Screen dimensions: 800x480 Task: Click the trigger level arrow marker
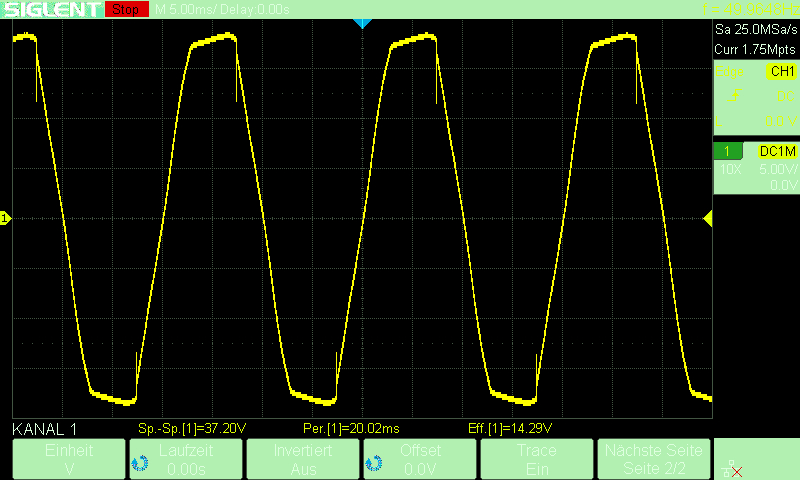coord(708,219)
